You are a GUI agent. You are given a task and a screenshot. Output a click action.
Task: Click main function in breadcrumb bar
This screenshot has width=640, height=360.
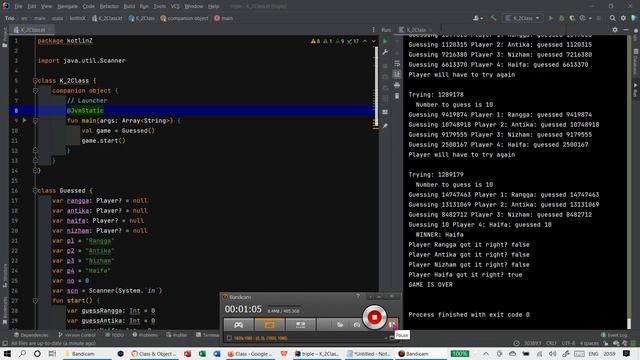[x=224, y=18]
